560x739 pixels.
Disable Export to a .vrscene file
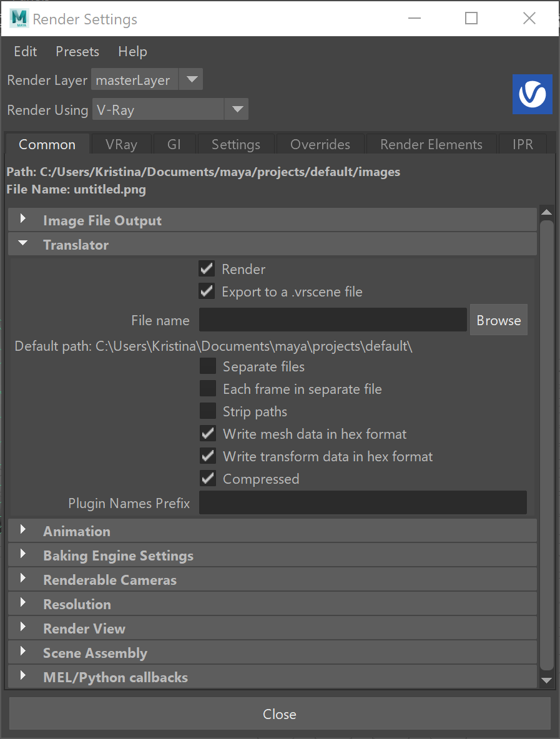(207, 291)
